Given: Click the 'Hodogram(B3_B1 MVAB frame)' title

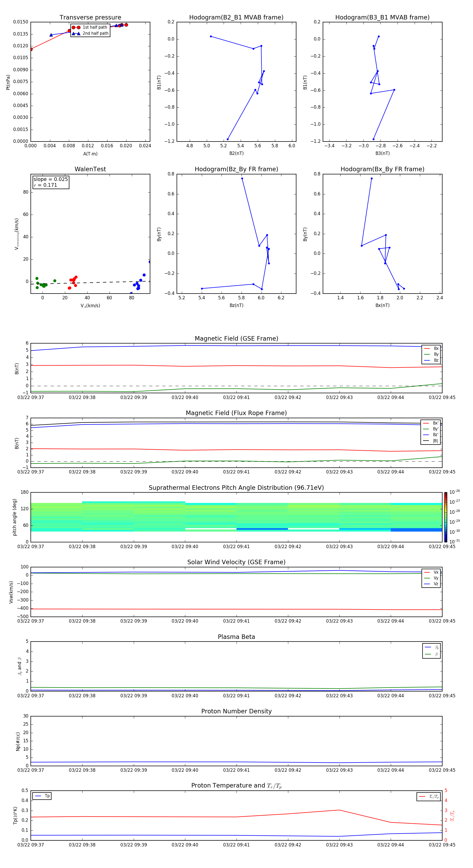Looking at the screenshot, I should [382, 18].
